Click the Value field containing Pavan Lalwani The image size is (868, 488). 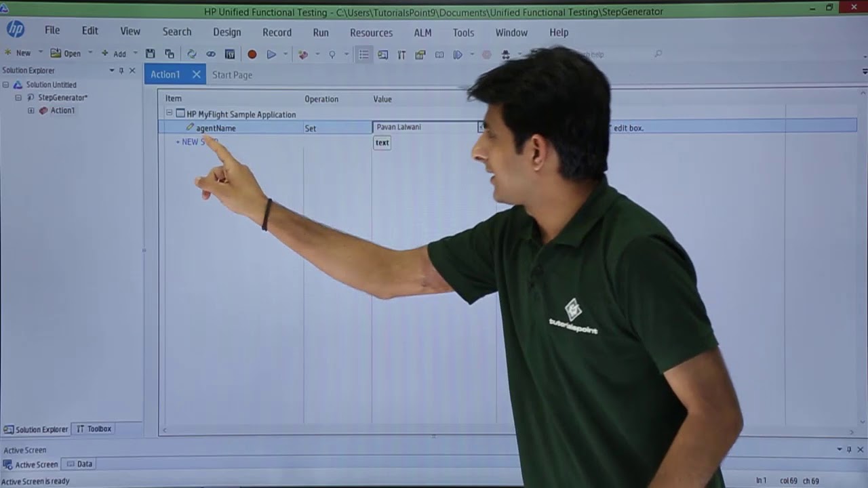pos(426,127)
